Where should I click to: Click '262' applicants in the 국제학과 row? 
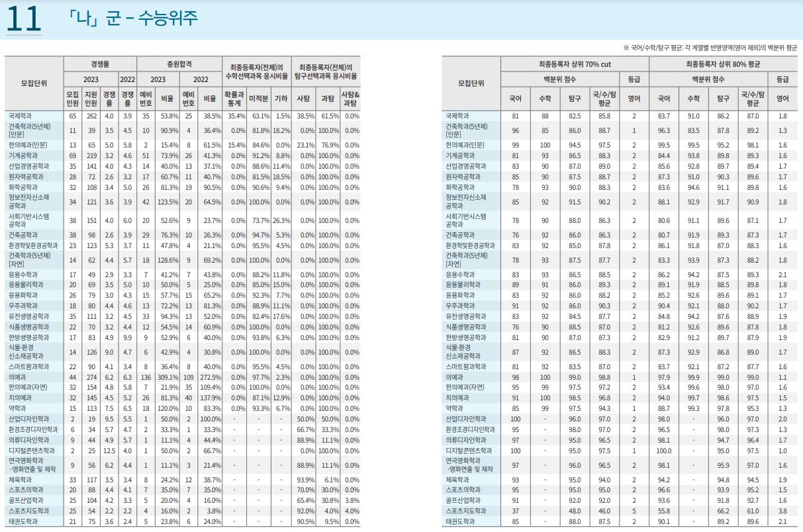pyautogui.click(x=91, y=116)
